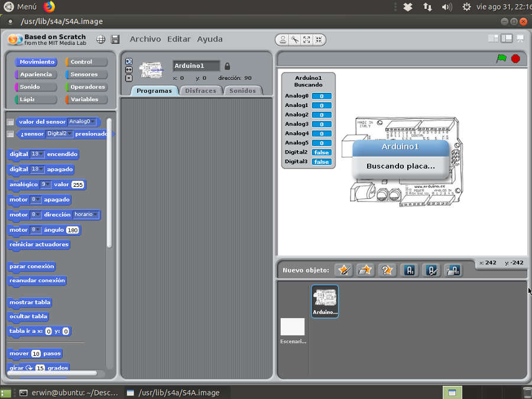Choose new sprite from file icon
The image size is (532, 399).
(x=365, y=270)
